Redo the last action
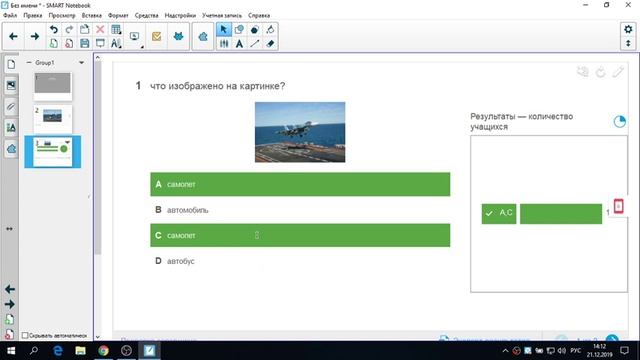The image size is (640, 360). [69, 30]
